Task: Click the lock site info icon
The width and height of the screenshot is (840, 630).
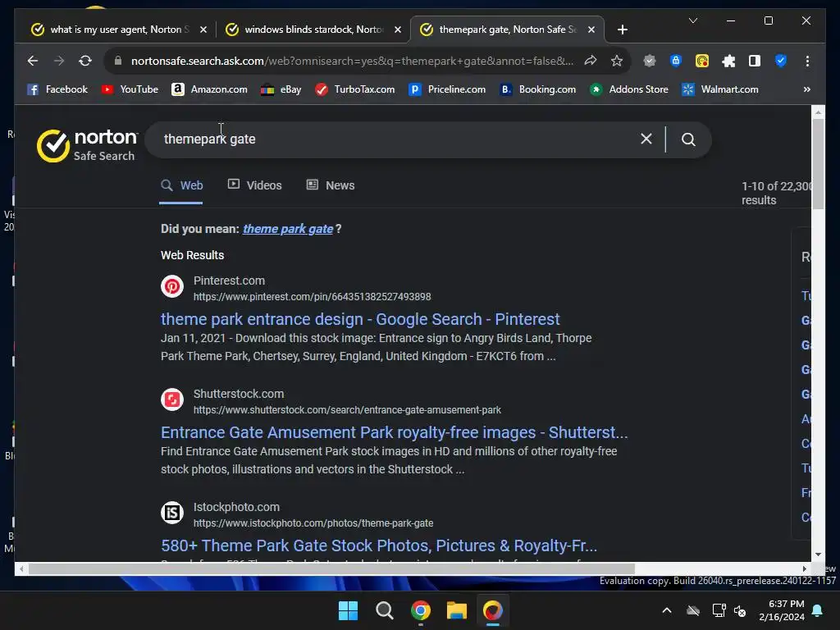Action: (x=118, y=61)
